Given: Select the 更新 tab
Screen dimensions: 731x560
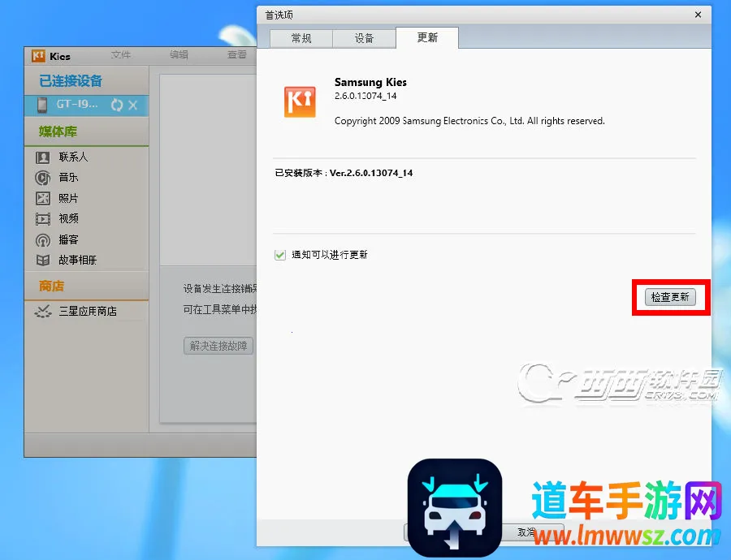Looking at the screenshot, I should point(427,38).
